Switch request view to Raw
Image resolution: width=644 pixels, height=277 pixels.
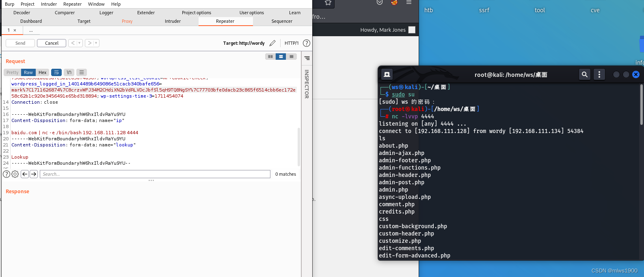[28, 72]
